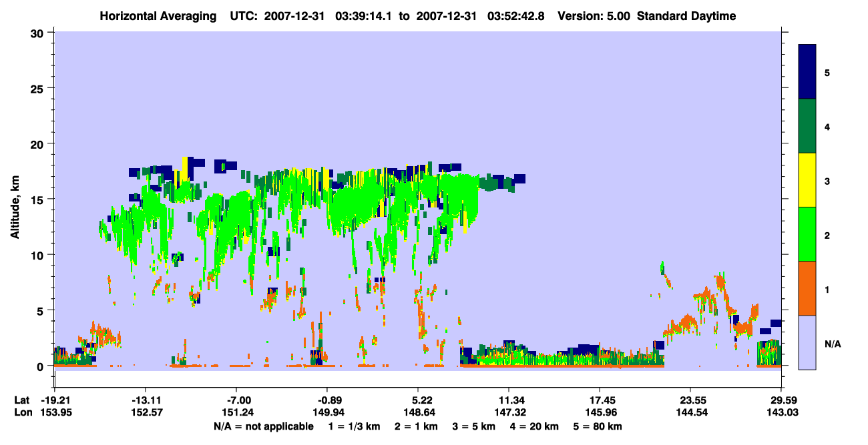Click the orange level 1 legend swatch
868x445 pixels.
(x=807, y=288)
